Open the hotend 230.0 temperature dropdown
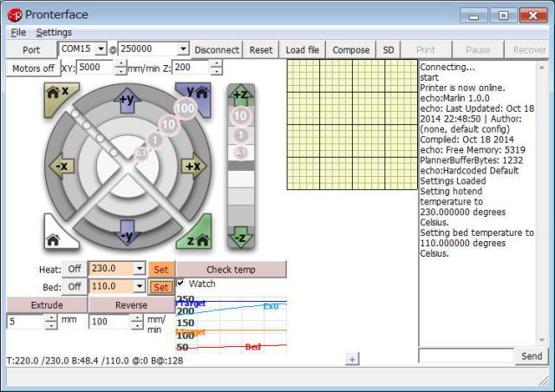Screen dimensions: 555x392 point(140,269)
